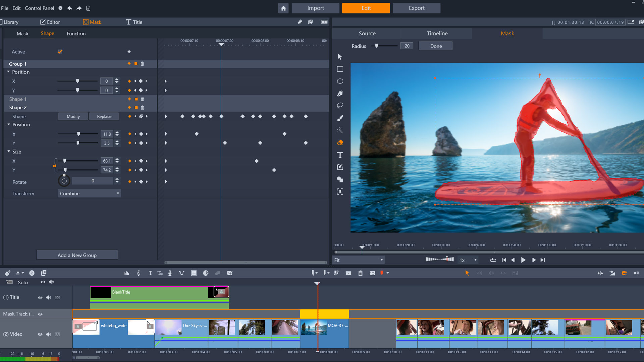Select the Text tool in toolbar
This screenshot has width=644, height=362.
coord(340,155)
